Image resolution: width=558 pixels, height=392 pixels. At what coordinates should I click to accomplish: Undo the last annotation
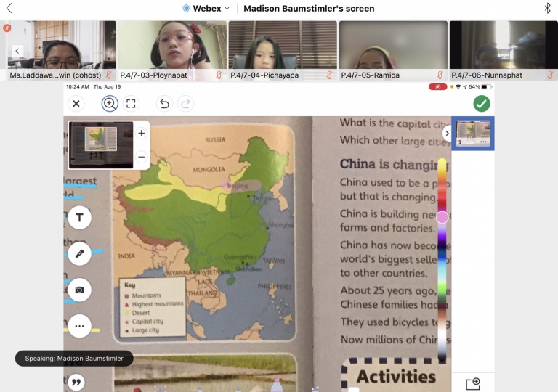pyautogui.click(x=164, y=104)
